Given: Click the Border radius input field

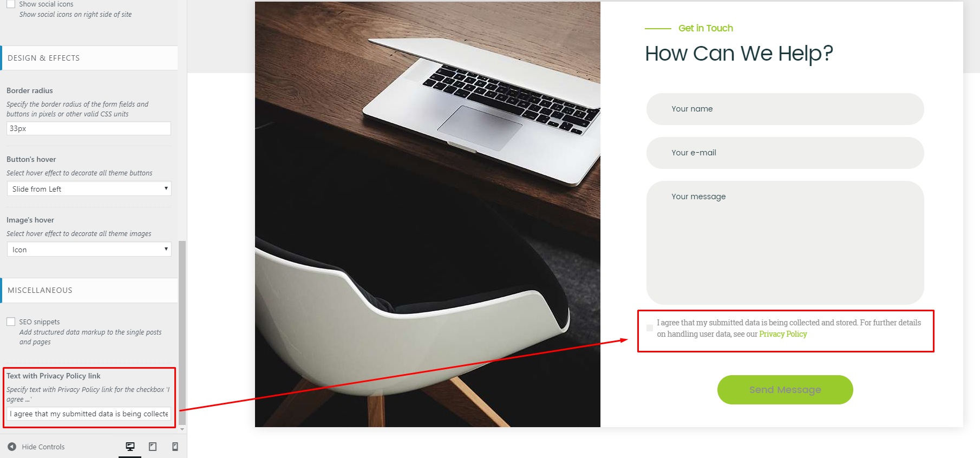Looking at the screenshot, I should point(89,128).
